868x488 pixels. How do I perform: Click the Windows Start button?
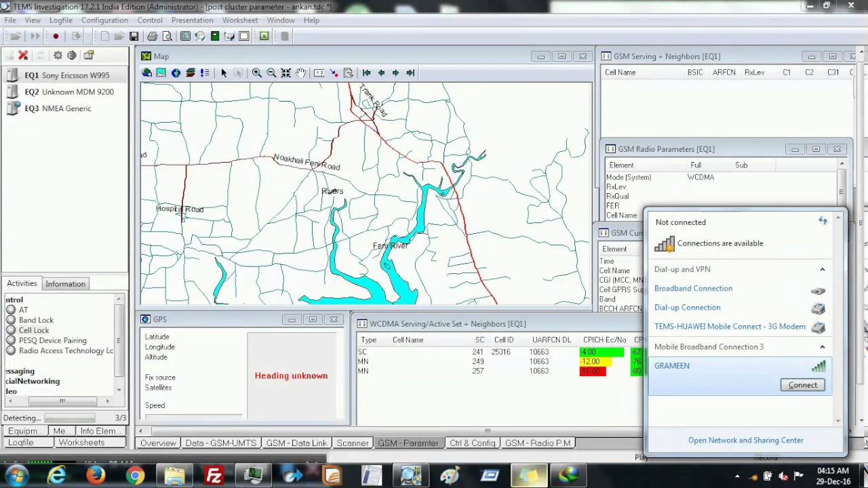tap(17, 476)
